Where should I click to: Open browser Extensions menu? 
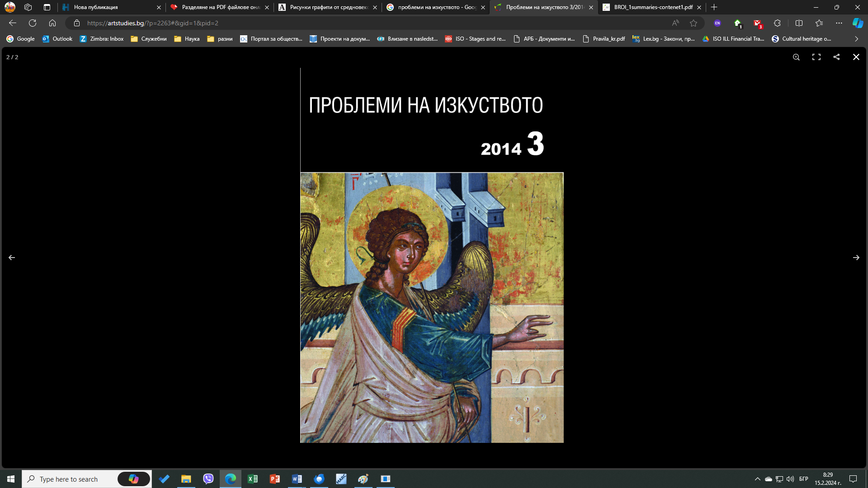tap(778, 23)
